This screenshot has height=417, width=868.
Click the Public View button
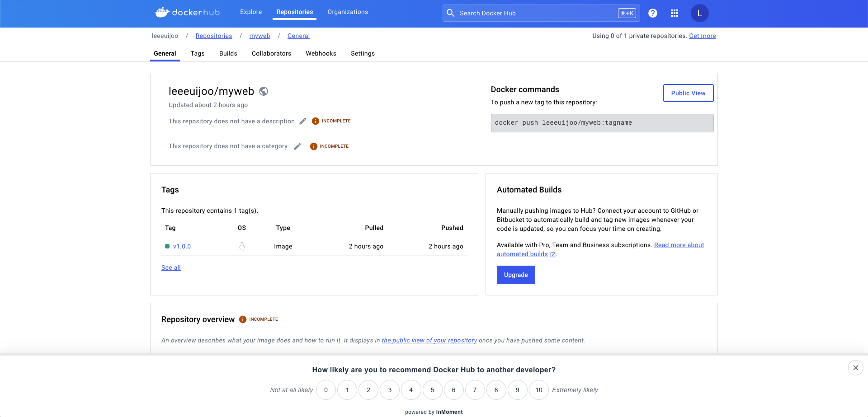click(688, 93)
